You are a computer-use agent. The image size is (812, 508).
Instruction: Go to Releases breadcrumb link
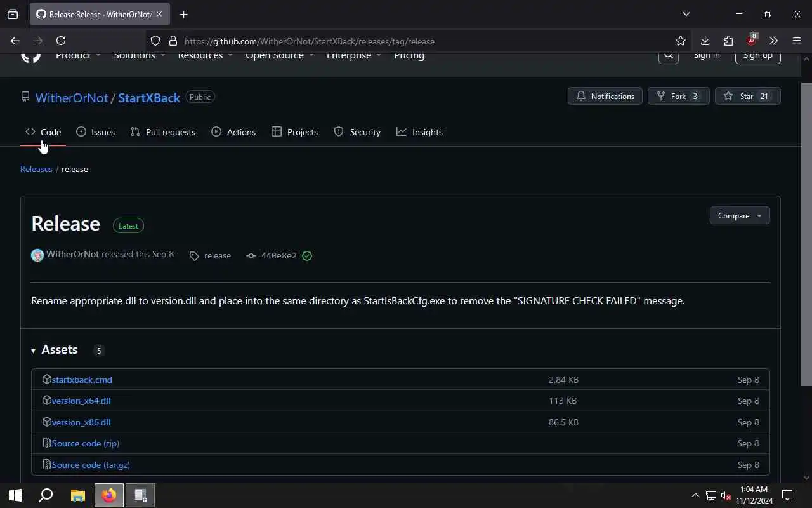pyautogui.click(x=36, y=169)
